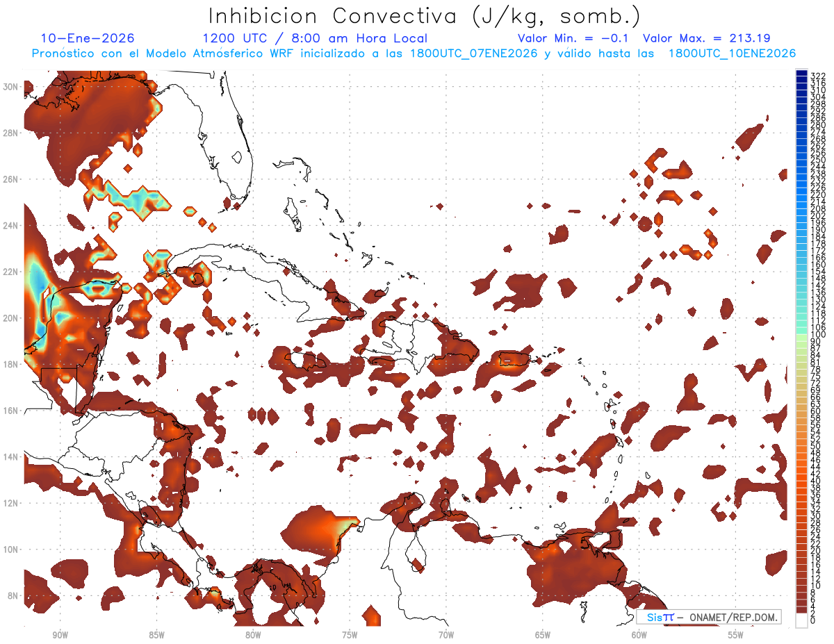This screenshot has width=834, height=644.
Task: Click the "14N" latitude label
Action: pyautogui.click(x=11, y=457)
